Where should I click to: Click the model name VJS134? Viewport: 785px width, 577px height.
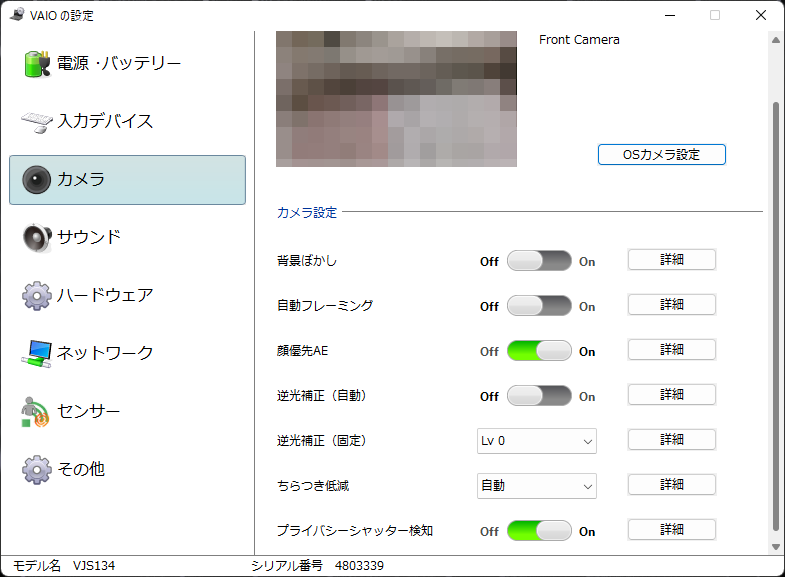[x=94, y=566]
